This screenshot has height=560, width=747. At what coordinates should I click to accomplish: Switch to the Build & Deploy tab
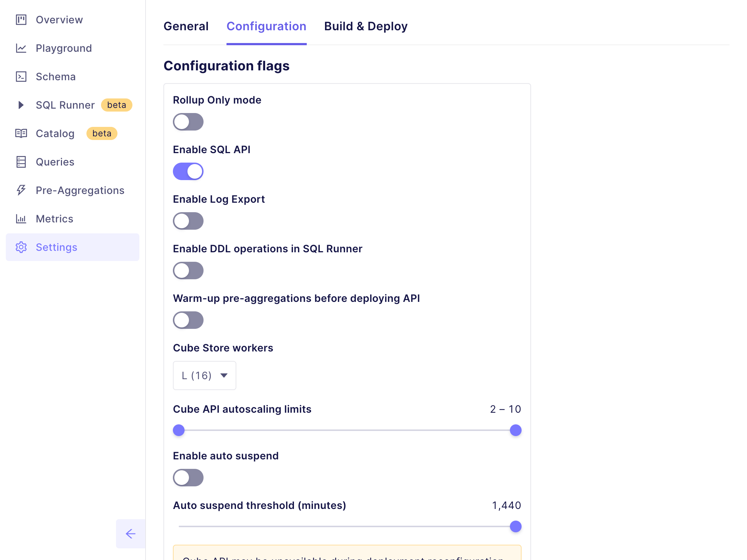pyautogui.click(x=366, y=26)
